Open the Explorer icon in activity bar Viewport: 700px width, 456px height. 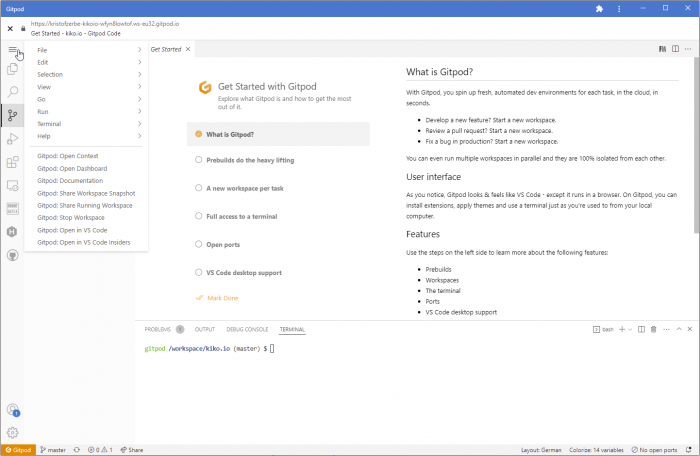(12, 69)
